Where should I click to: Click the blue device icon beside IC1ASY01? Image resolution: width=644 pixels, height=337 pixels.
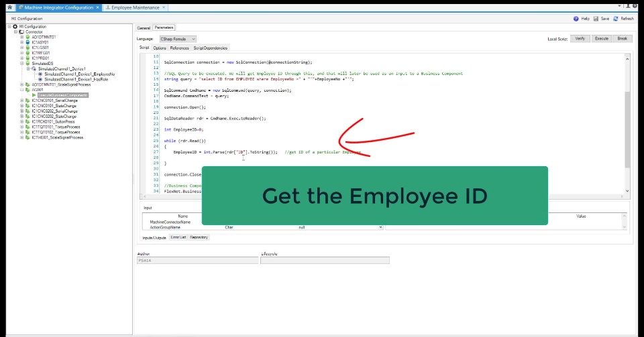click(x=28, y=43)
